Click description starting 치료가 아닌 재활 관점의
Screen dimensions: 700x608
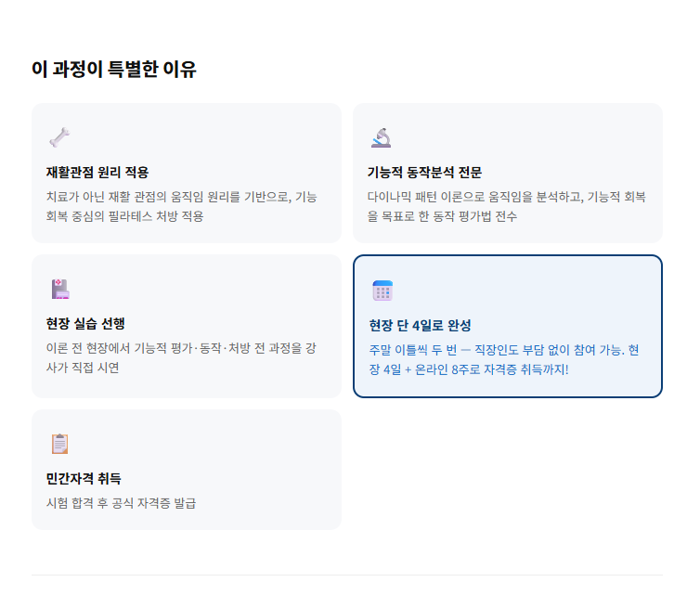coord(182,206)
